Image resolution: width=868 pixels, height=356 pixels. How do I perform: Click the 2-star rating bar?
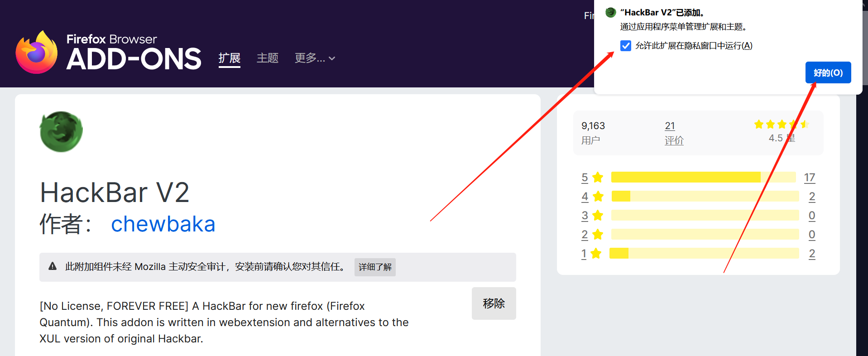[x=705, y=234]
